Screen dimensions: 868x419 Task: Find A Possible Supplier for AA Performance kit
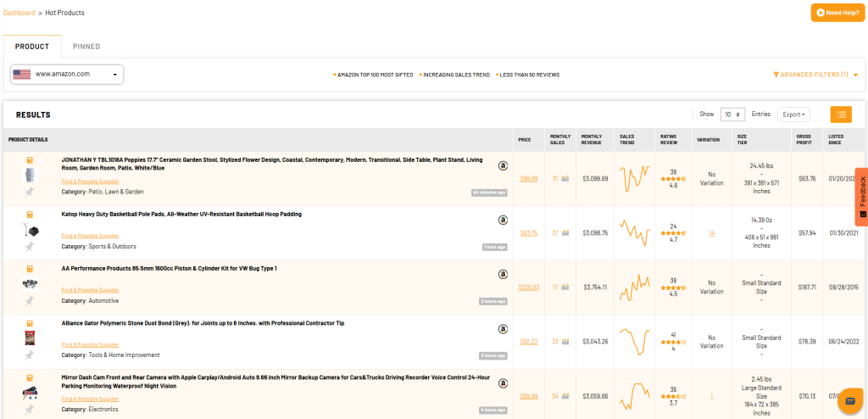click(x=90, y=290)
